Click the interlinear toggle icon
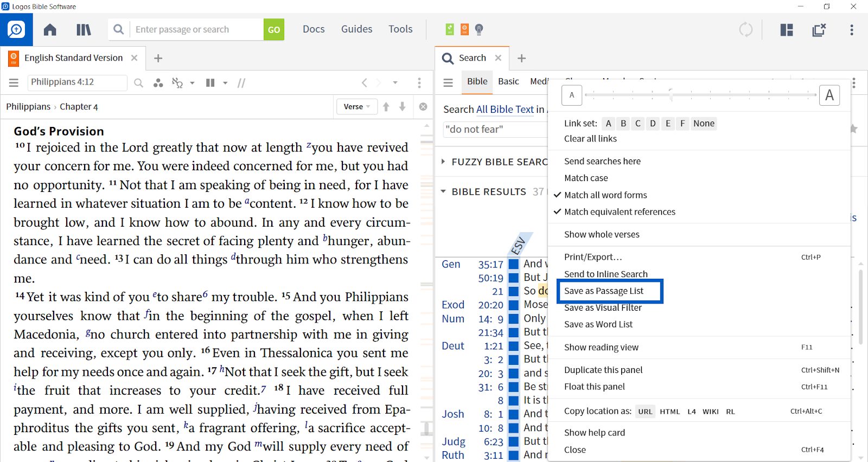Image resolution: width=868 pixels, height=462 pixels. (177, 83)
